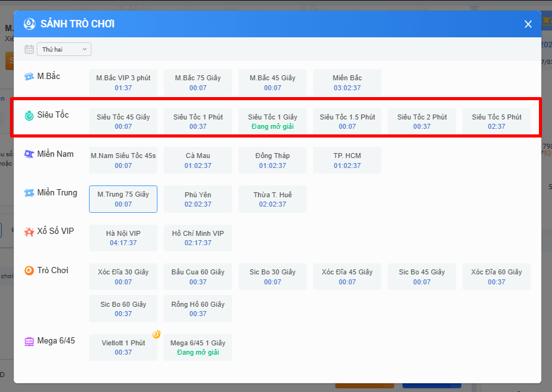
Task: Close the Sảnh Trò Chơi dialog
Action: (528, 24)
